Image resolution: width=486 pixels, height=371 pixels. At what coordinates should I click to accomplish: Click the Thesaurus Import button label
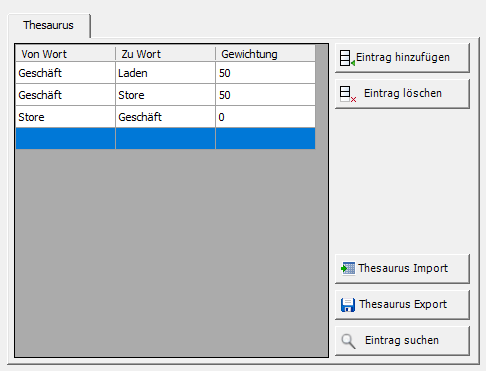[x=403, y=268]
